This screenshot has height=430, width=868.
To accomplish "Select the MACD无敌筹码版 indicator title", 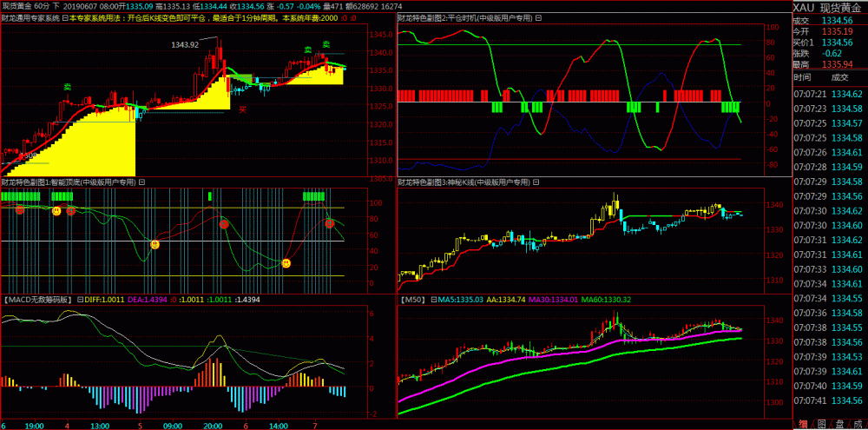I will coord(37,299).
